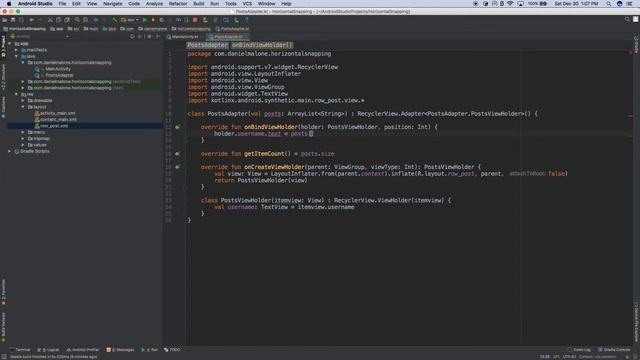The image size is (640, 360).
Task: Select content_main.xml in layout folder
Action: pos(58,120)
